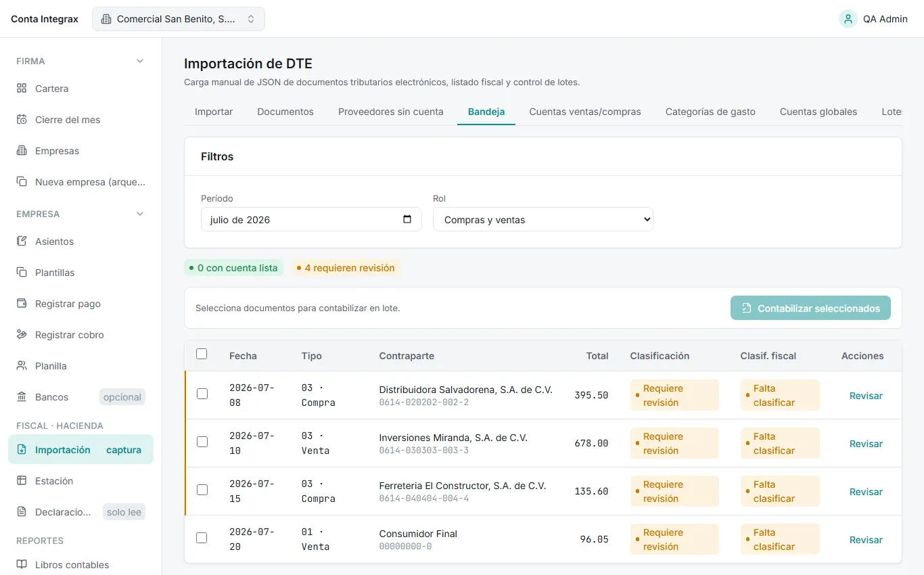Click the Contabilizar seleccionados button
The width and height of the screenshot is (924, 575).
810,308
